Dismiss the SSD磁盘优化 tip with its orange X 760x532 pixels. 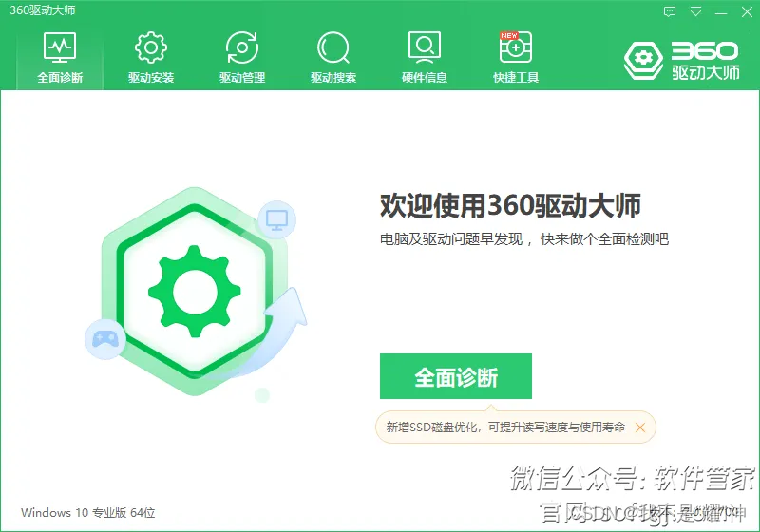point(639,427)
